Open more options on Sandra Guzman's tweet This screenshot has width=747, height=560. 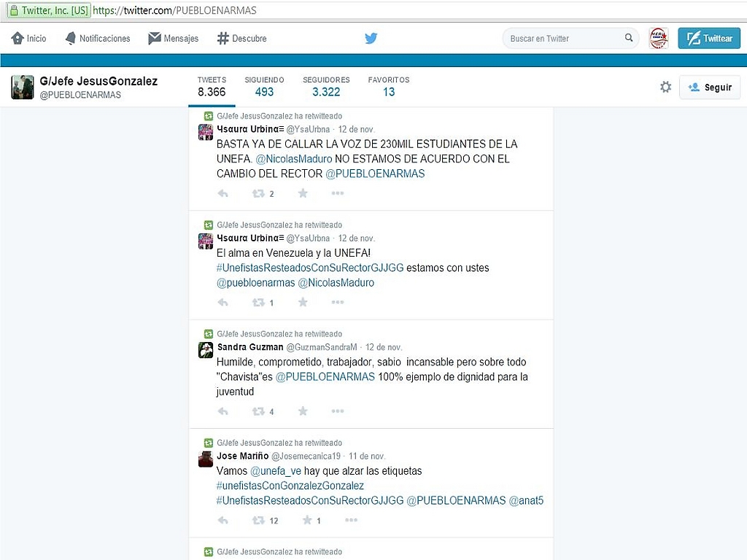[x=338, y=412]
